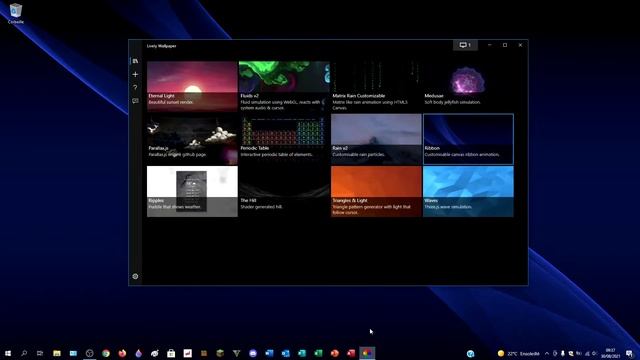Click the microphone icon in system tray

562,353
